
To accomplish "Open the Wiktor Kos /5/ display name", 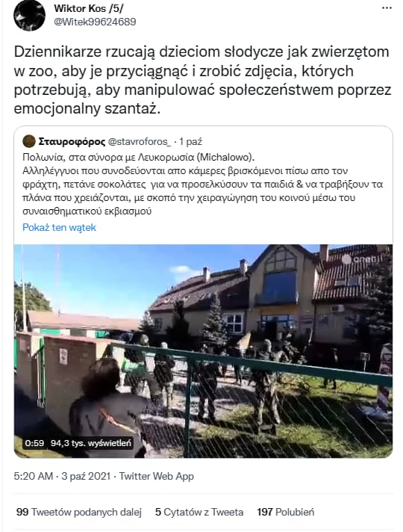I will [x=89, y=8].
